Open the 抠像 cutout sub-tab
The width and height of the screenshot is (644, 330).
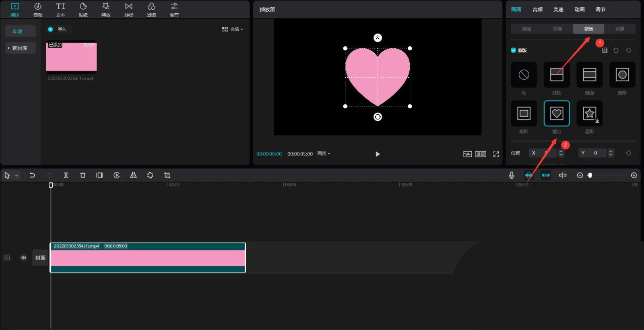pos(557,29)
